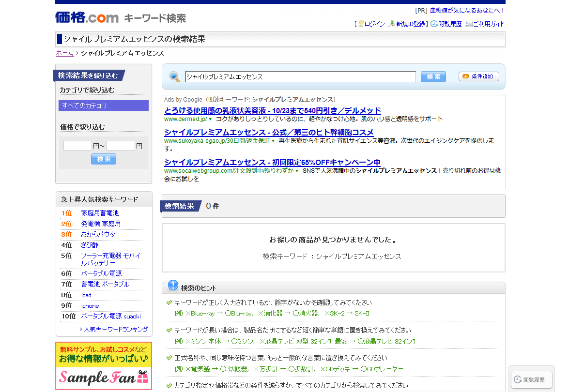
Task: Open the 閲覧履歴 link in header
Action: pyautogui.click(x=450, y=24)
